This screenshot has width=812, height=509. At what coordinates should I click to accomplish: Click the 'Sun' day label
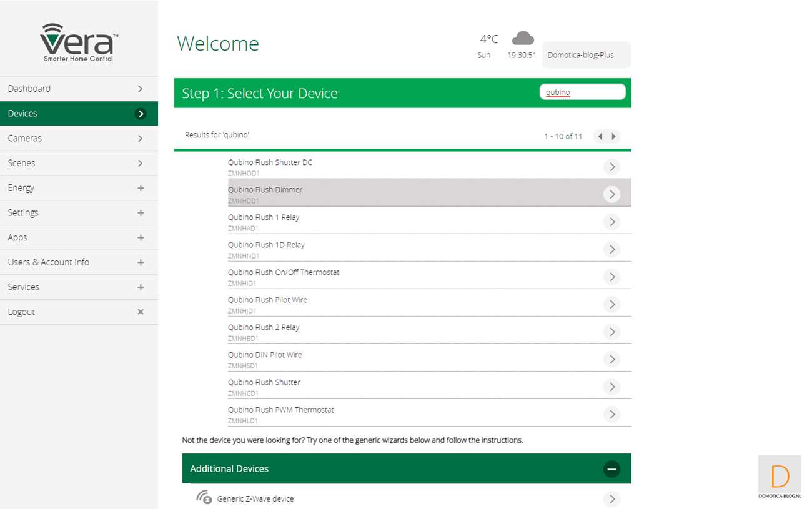484,55
